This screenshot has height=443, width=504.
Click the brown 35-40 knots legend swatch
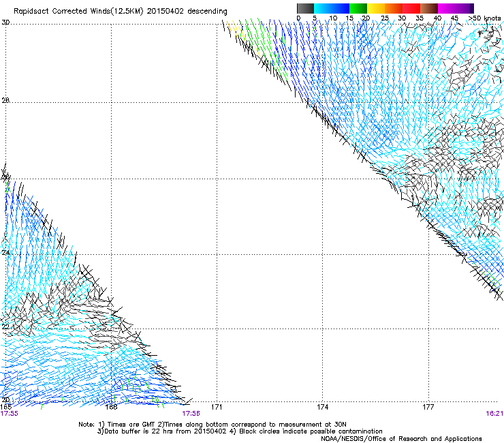(429, 8)
